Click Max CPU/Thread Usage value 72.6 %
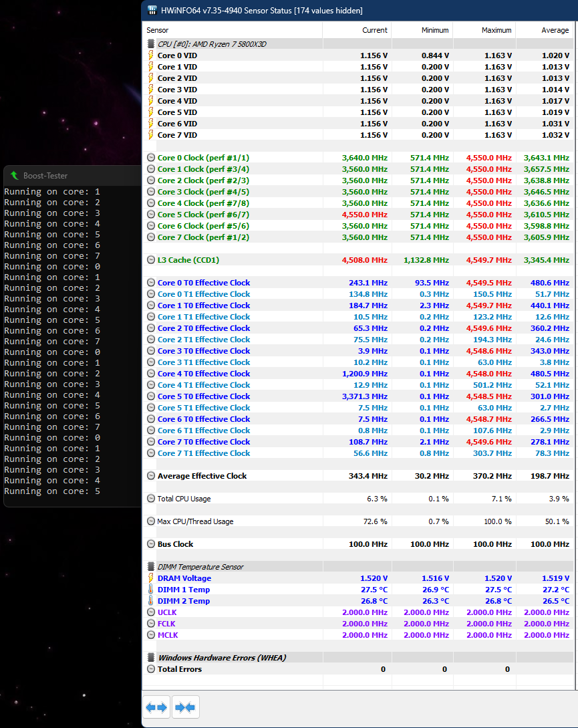The width and height of the screenshot is (578, 728). pyautogui.click(x=375, y=521)
